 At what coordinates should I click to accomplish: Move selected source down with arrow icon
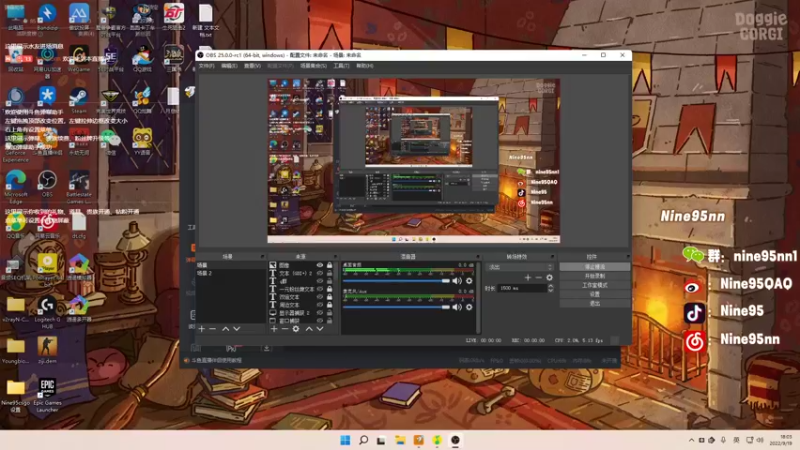coord(320,329)
